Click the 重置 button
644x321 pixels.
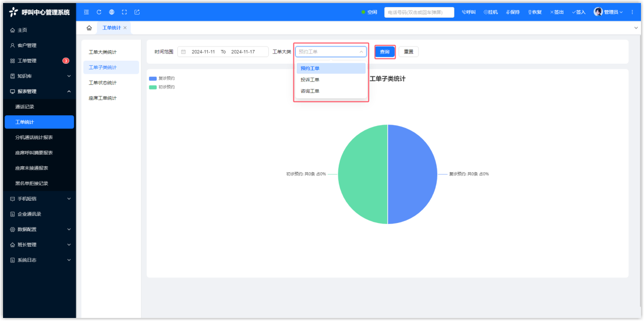pyautogui.click(x=408, y=52)
